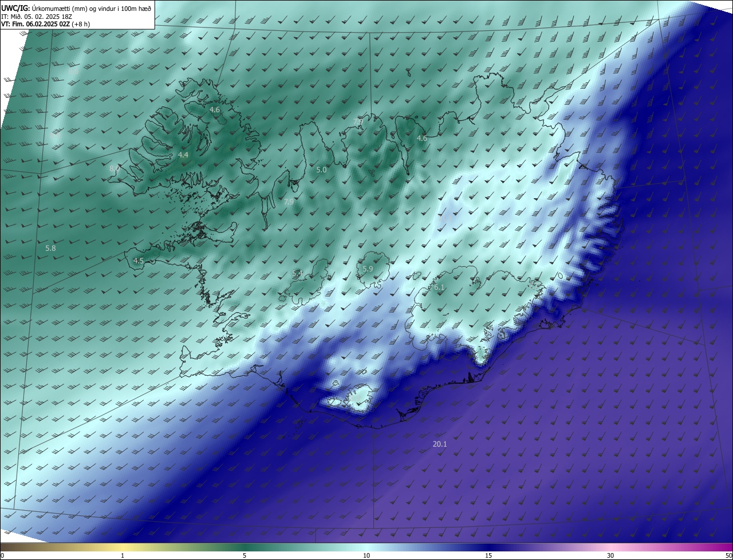
Task: Click the 5.4 precipitation value
Action: 297,274
